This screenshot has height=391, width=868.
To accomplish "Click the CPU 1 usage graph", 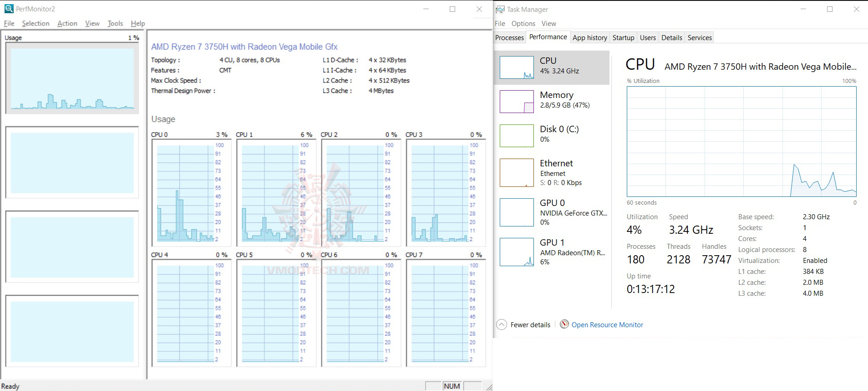I will coord(276,193).
